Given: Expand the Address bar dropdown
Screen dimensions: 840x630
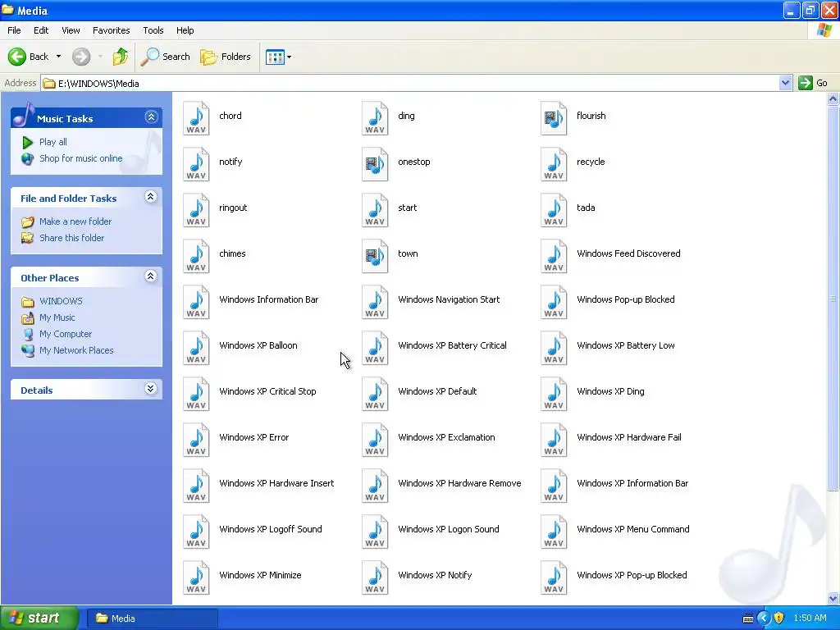Looking at the screenshot, I should point(785,83).
